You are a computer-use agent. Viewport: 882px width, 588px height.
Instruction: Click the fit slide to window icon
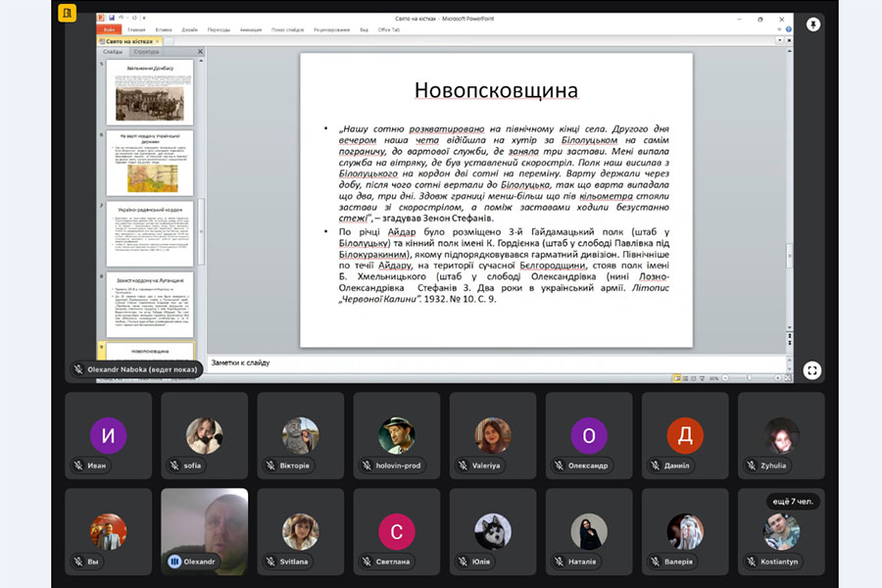tap(789, 377)
